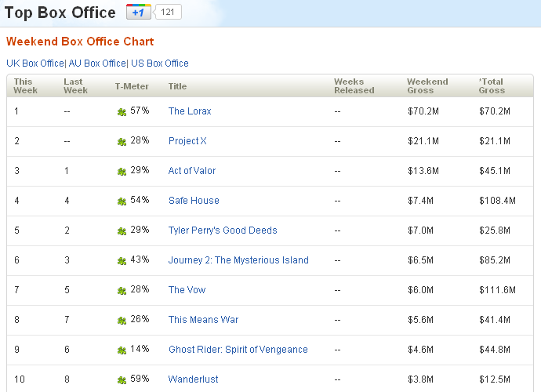Click the $3.8M weekend gross value

420,379
